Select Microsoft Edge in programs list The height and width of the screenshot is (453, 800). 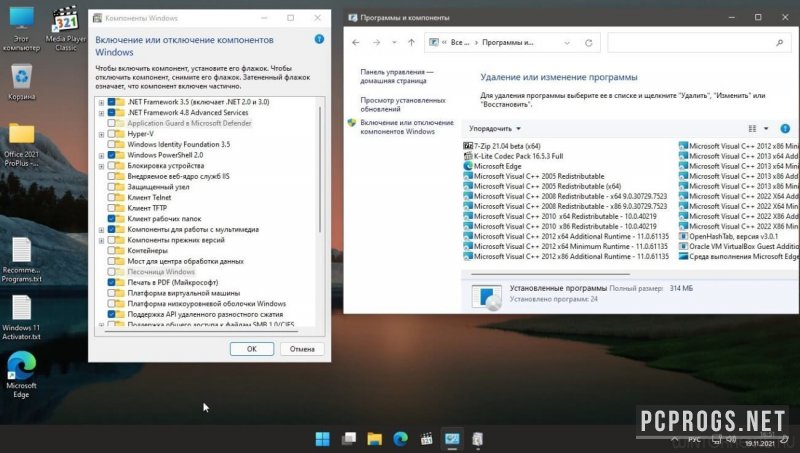pos(492,166)
